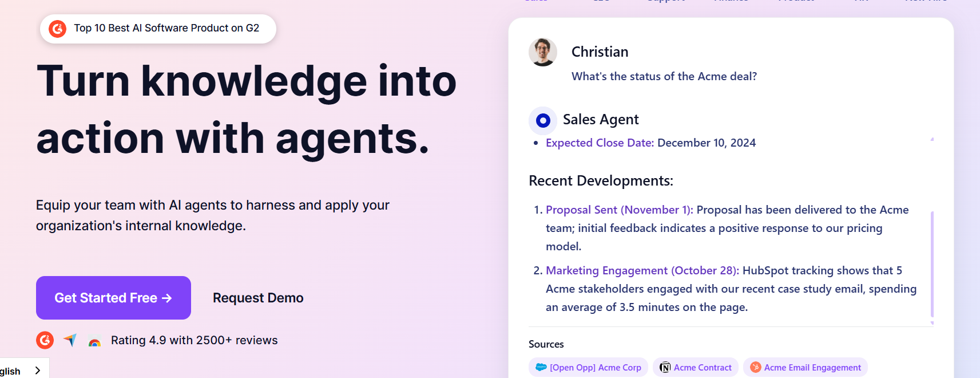The image size is (980, 378).
Task: Click the scroll-up arrow in the chat panel
Action: (932, 139)
